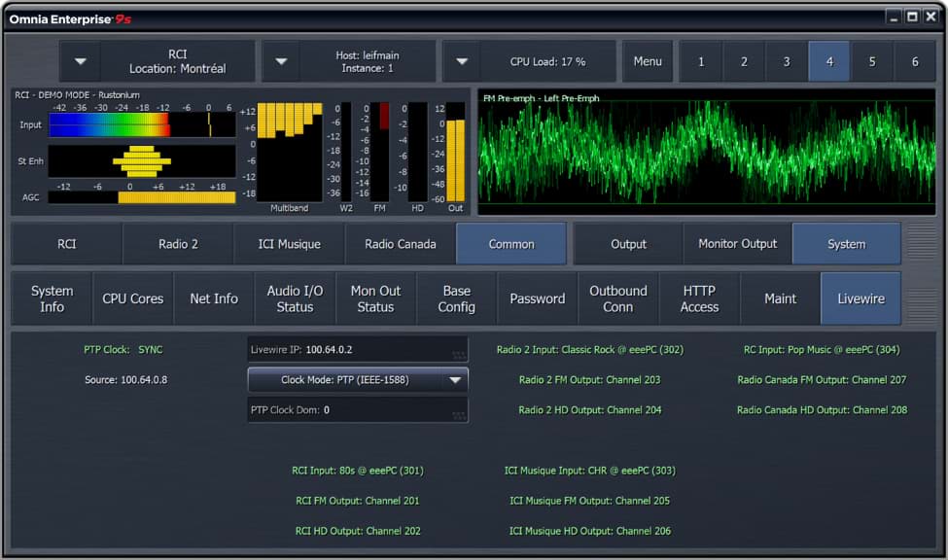Click Radio 2 HD Output Channel 204

590,410
